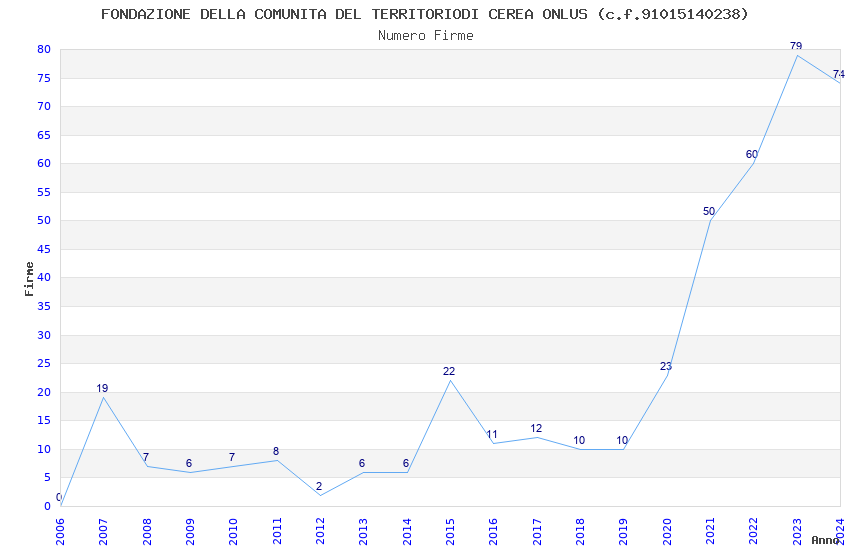This screenshot has width=850, height=550.
Task: Click the data point labeled 19
Action: [x=103, y=397]
